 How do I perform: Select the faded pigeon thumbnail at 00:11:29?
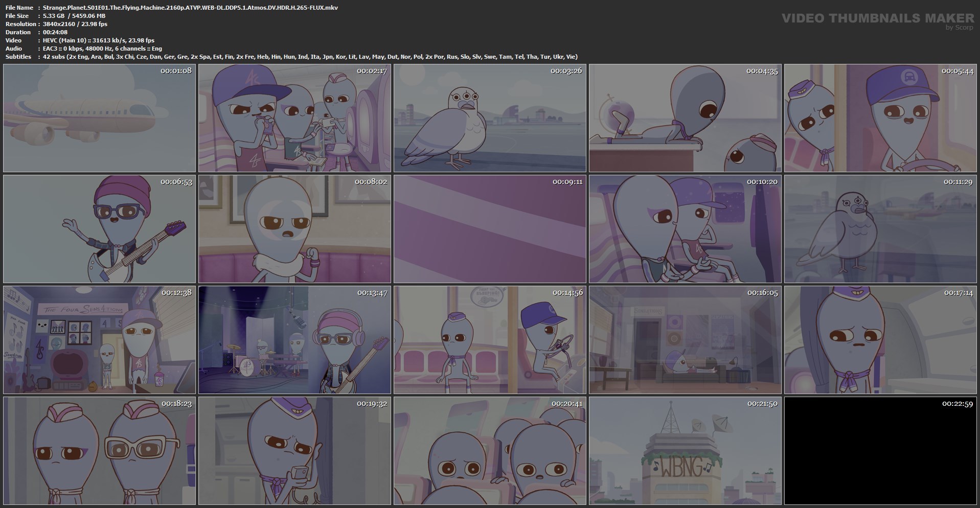tap(880, 229)
